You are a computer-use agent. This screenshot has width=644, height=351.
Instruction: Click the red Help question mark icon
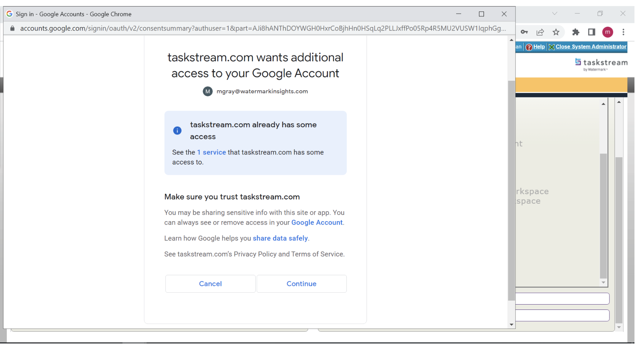(x=529, y=47)
